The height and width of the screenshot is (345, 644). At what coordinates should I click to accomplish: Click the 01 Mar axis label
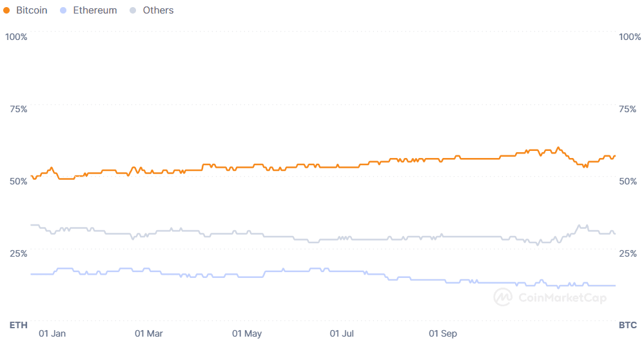click(x=148, y=333)
